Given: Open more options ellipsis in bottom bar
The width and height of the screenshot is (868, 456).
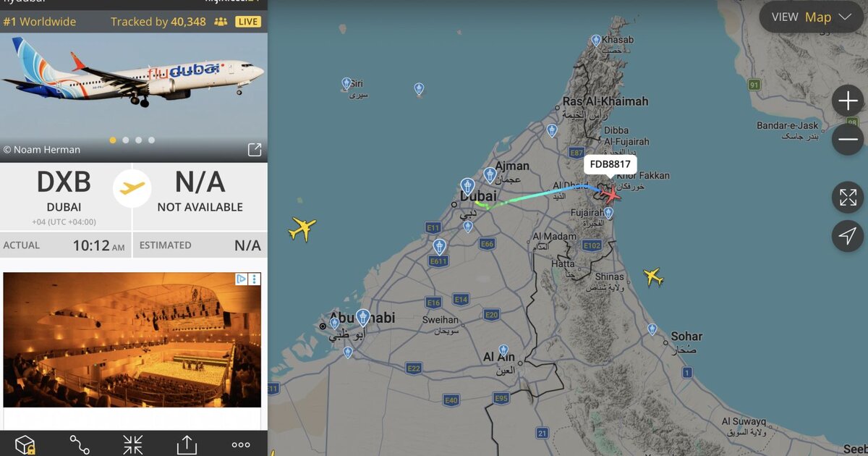Looking at the screenshot, I should 241,444.
